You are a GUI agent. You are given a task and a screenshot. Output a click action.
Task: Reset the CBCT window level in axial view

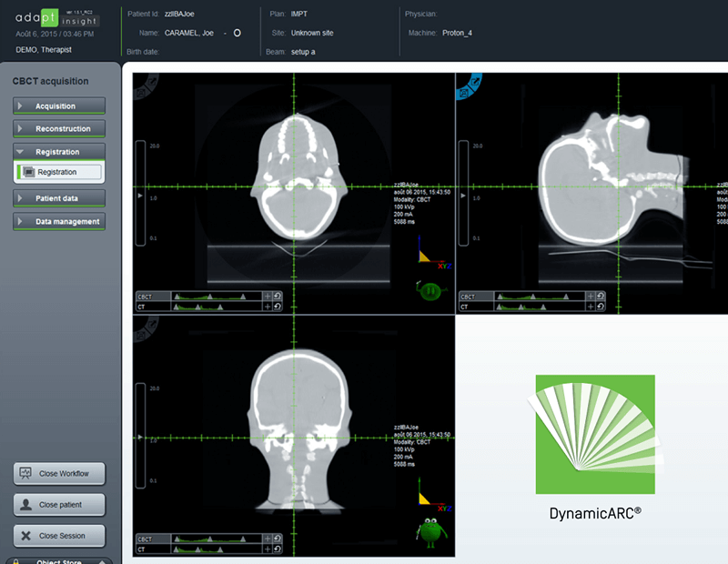[278, 297]
